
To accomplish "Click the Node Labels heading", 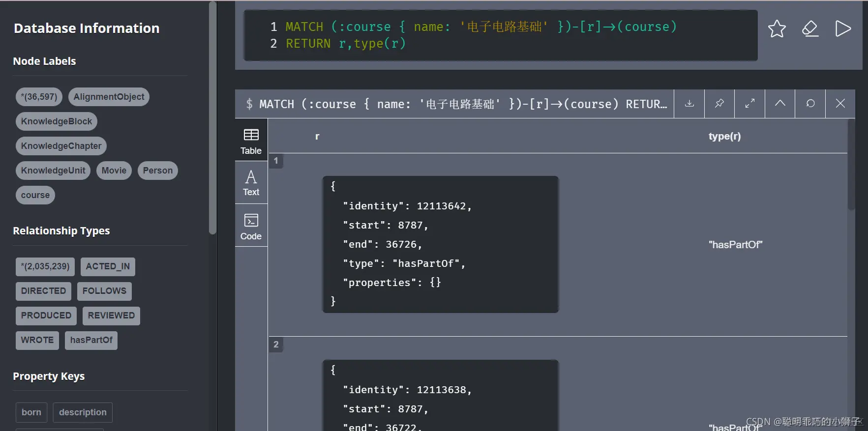I will coord(44,61).
